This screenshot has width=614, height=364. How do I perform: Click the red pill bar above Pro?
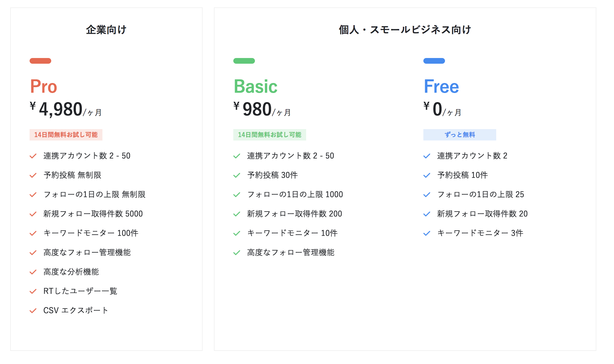point(40,61)
